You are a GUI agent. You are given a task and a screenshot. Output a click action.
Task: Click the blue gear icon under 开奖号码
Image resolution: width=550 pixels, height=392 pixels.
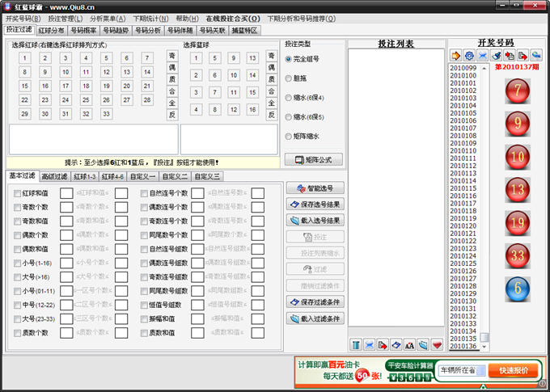(469, 55)
